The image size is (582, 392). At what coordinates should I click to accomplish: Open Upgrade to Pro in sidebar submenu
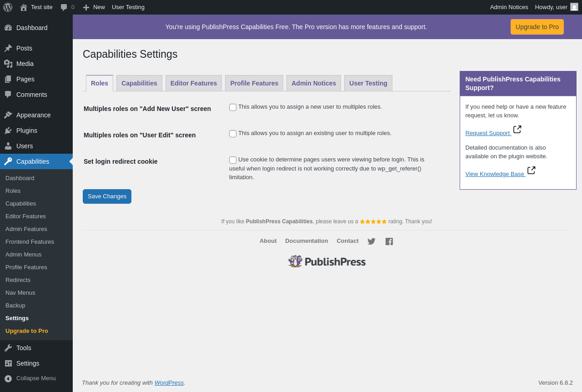36,331
